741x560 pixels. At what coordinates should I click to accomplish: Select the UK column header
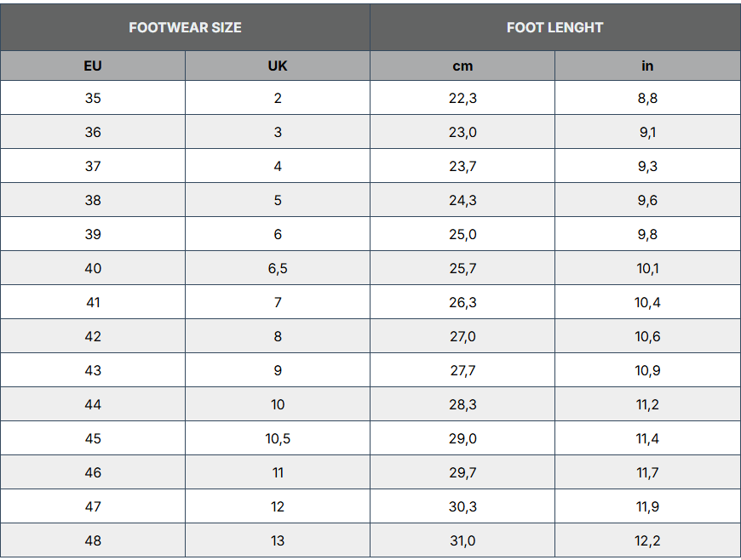(x=278, y=66)
